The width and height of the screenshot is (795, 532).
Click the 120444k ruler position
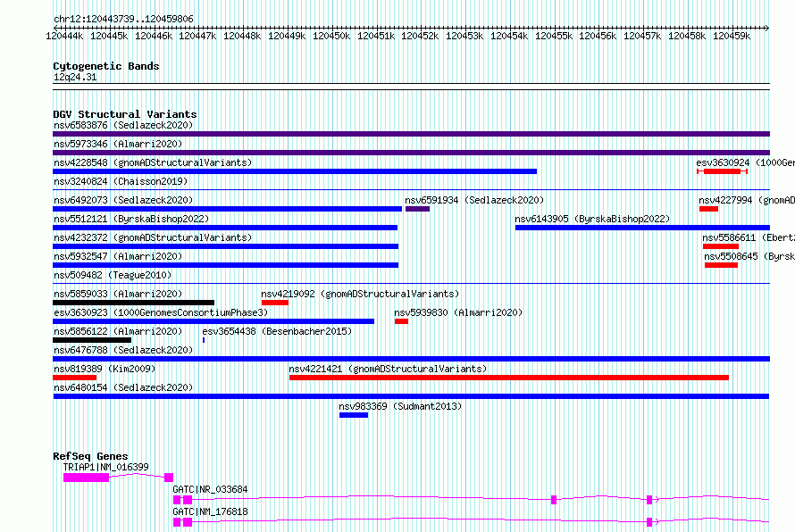pos(64,36)
